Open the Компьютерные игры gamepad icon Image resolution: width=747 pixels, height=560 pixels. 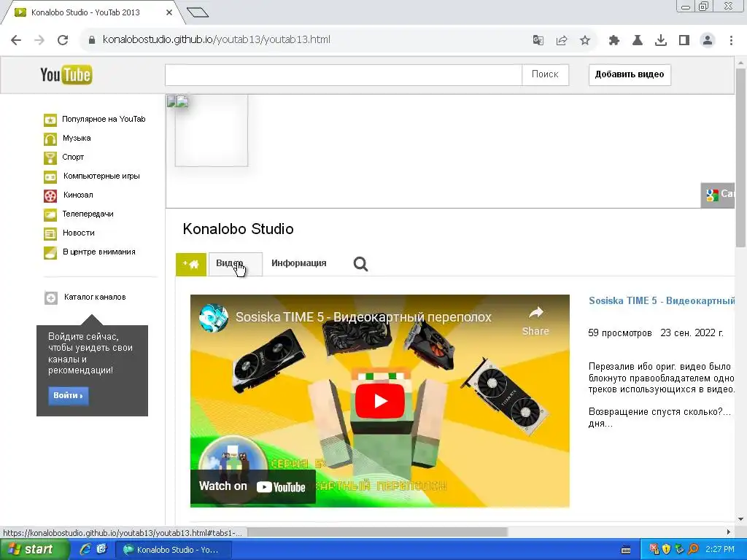(x=50, y=176)
